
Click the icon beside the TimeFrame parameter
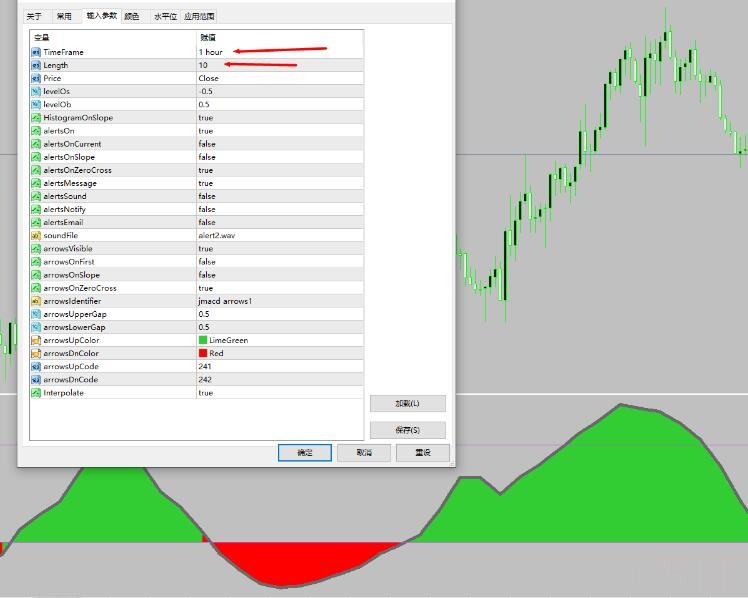click(36, 52)
